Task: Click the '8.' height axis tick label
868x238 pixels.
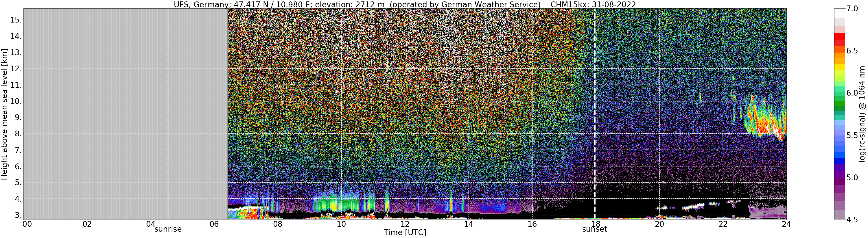Action: (18, 134)
